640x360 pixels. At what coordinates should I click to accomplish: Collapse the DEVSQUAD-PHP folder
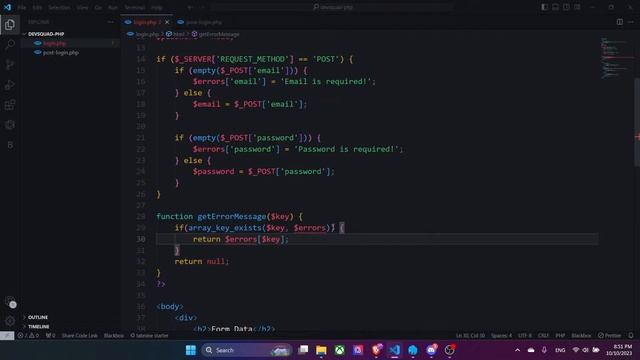click(x=46, y=34)
